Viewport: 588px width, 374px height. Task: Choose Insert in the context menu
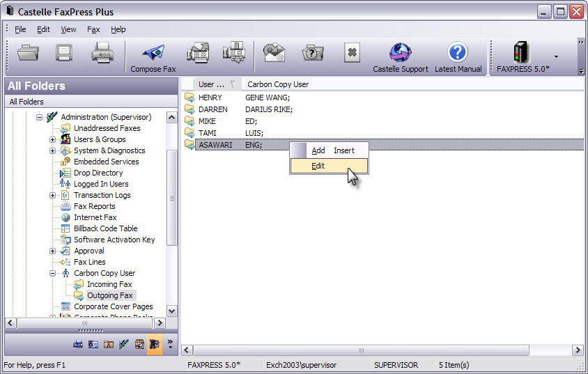pyautogui.click(x=344, y=150)
